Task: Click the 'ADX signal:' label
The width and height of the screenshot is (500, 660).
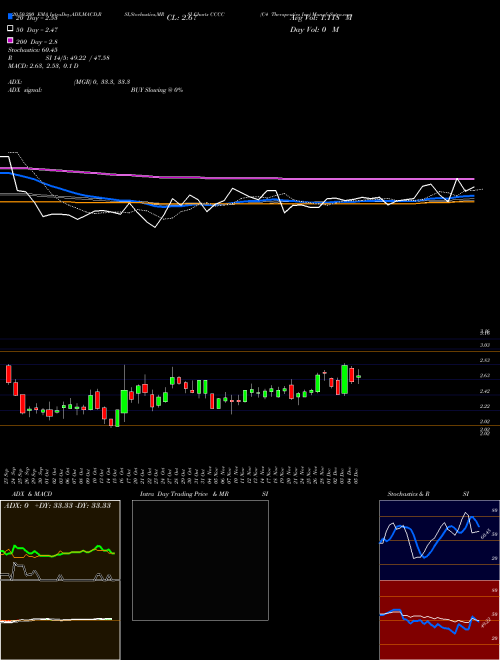Action: tap(24, 90)
